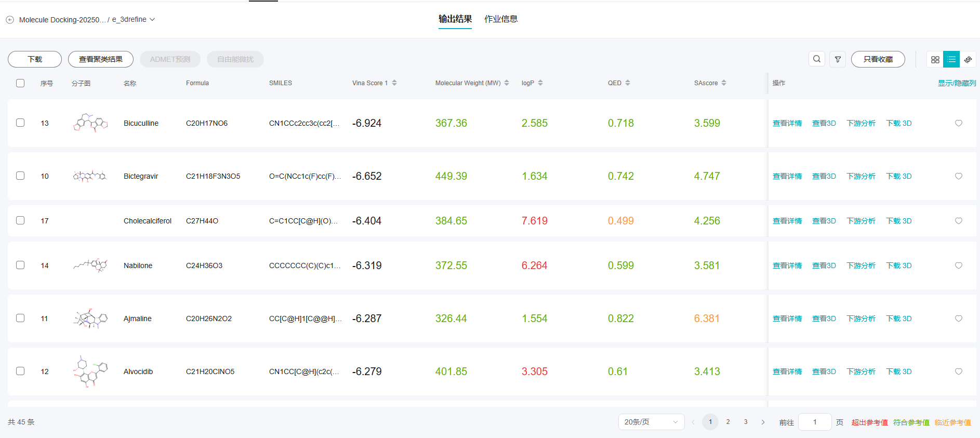Open the filter funnel icon
The height and width of the screenshot is (438, 980).
click(838, 59)
